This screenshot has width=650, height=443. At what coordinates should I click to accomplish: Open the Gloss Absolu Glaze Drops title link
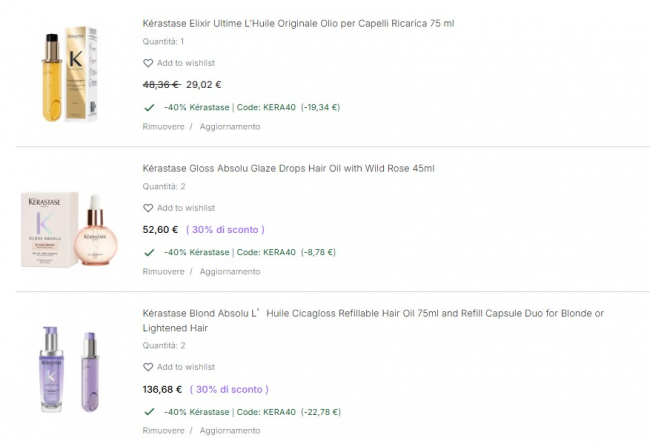288,168
